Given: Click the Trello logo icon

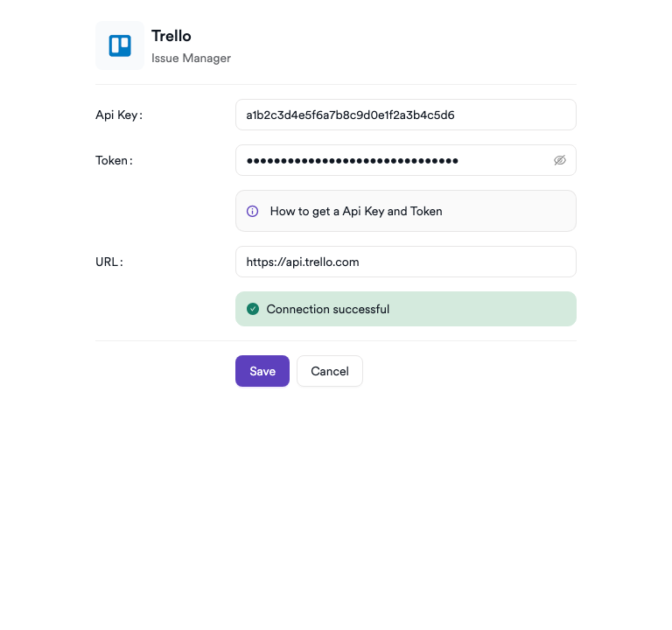Looking at the screenshot, I should (119, 45).
